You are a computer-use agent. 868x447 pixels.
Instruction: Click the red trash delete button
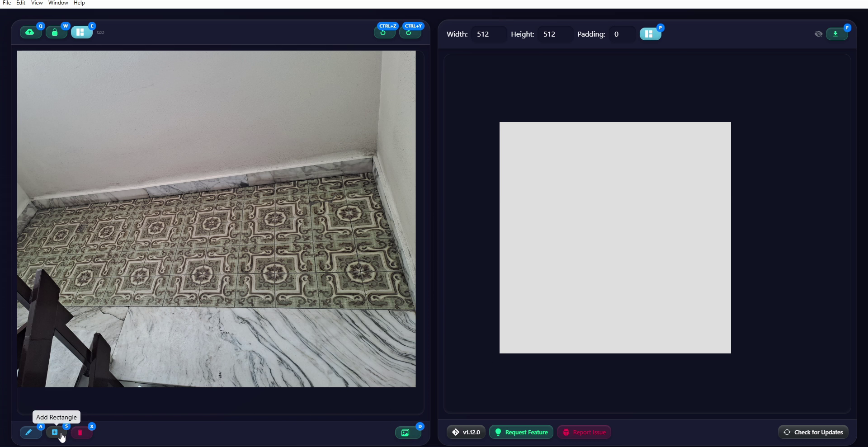(81, 433)
